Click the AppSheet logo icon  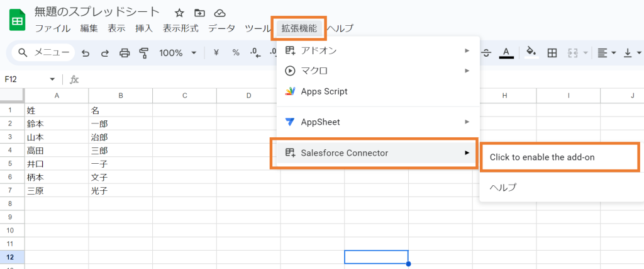290,122
